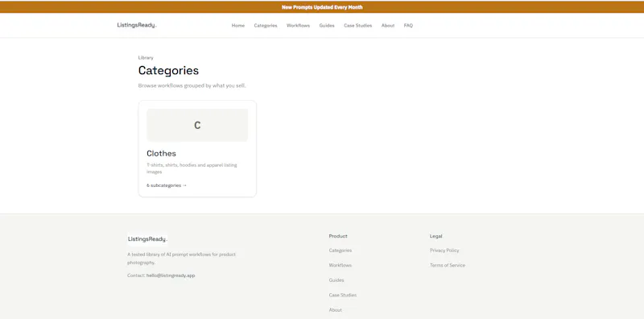Open About in top navigation

click(x=388, y=26)
